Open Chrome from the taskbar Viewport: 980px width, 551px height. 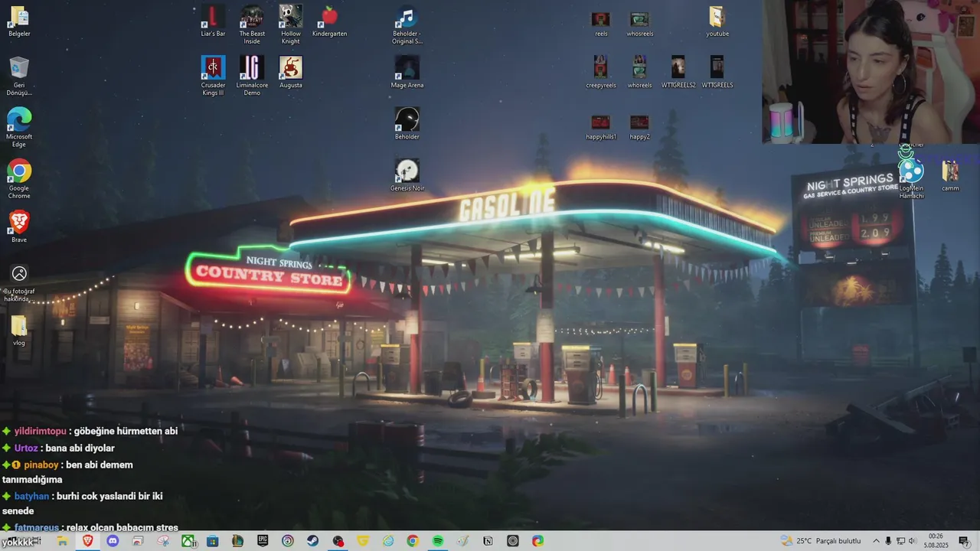tap(413, 541)
